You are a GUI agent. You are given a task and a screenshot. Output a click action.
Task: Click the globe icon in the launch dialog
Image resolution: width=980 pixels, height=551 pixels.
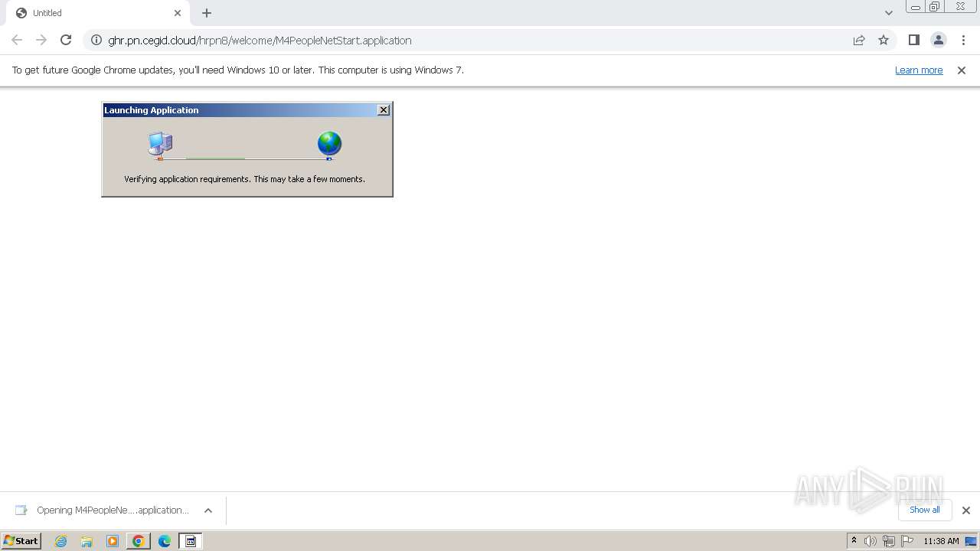(x=329, y=144)
